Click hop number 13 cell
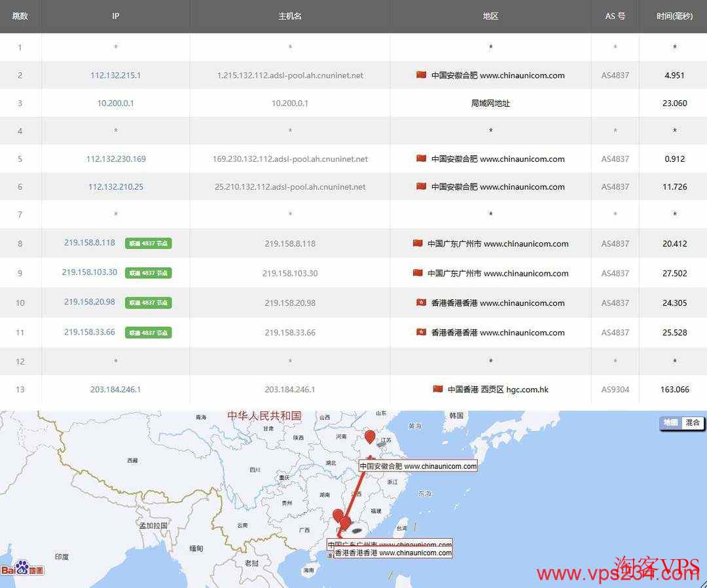Image resolution: width=707 pixels, height=588 pixels. tap(20, 389)
